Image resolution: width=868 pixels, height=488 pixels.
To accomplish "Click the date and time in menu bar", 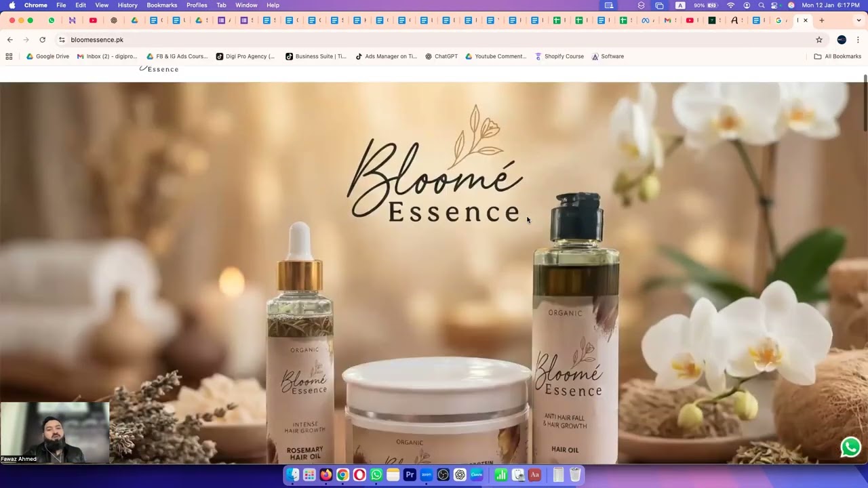I will tap(831, 5).
